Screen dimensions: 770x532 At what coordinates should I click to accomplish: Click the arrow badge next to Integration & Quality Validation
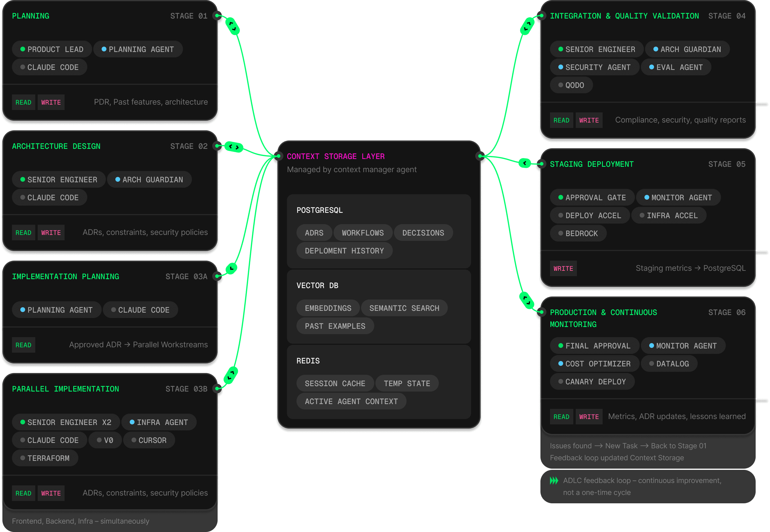[x=527, y=26]
